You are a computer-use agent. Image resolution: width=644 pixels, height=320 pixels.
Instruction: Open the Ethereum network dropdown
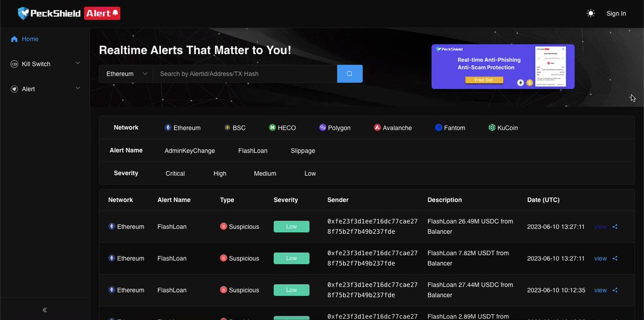tap(126, 73)
